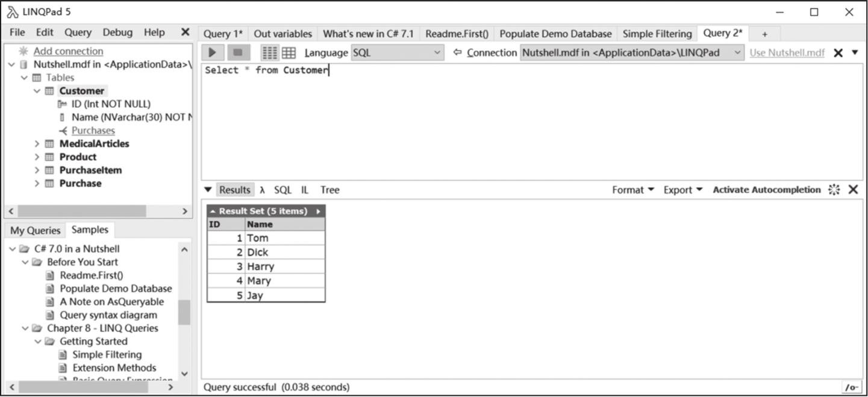The image size is (868, 397).
Task: Click the LINQPad application icon in title bar
Action: [12, 12]
